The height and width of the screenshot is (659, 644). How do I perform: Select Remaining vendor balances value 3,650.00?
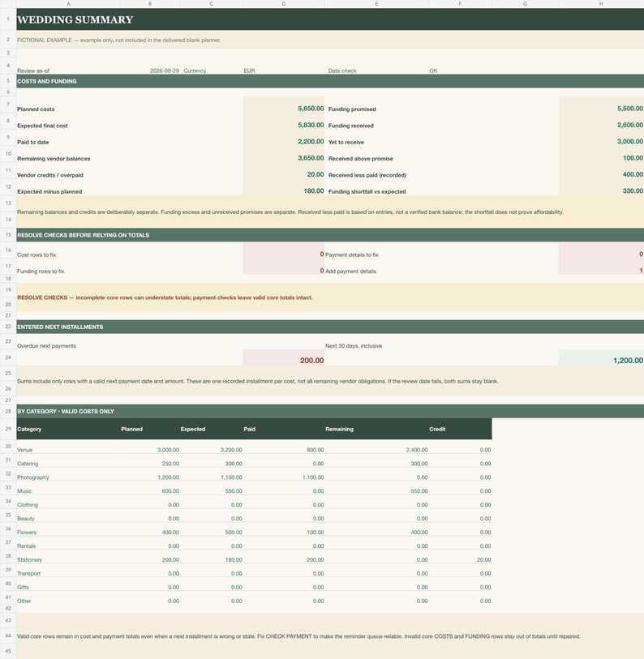[311, 157]
